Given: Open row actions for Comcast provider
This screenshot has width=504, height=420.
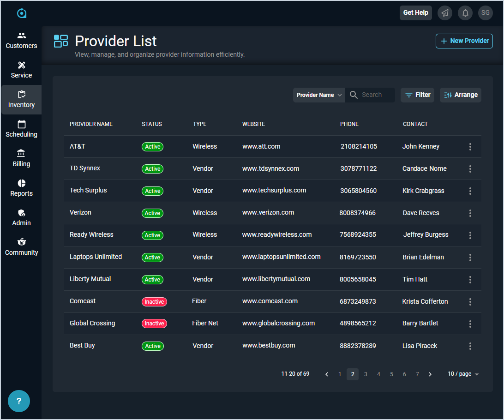Looking at the screenshot, I should tap(470, 302).
